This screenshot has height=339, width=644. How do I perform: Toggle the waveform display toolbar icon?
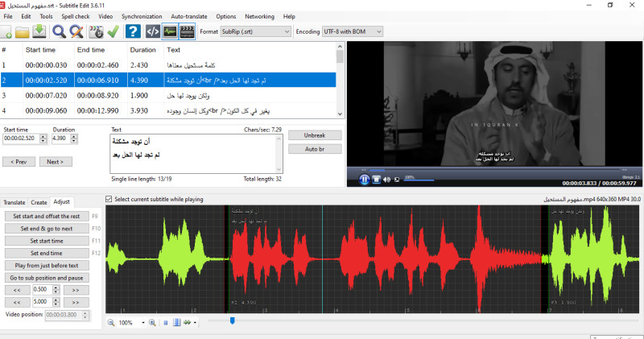[170, 32]
